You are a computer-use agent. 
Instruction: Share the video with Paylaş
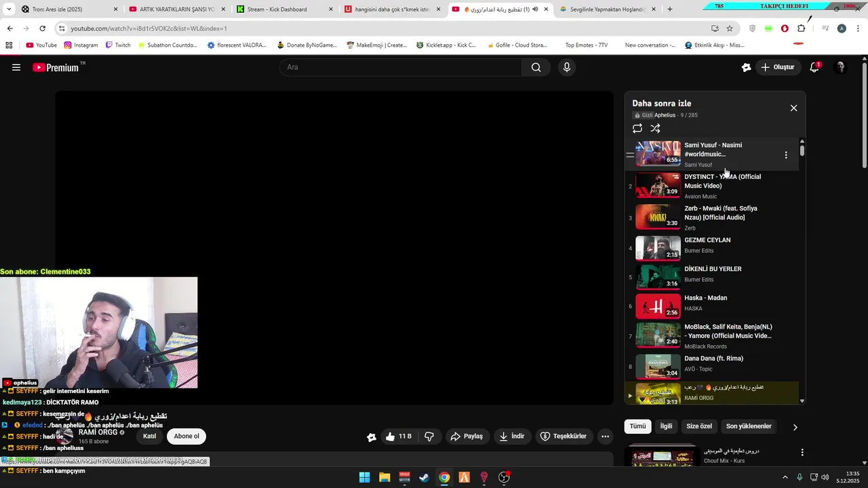(467, 436)
